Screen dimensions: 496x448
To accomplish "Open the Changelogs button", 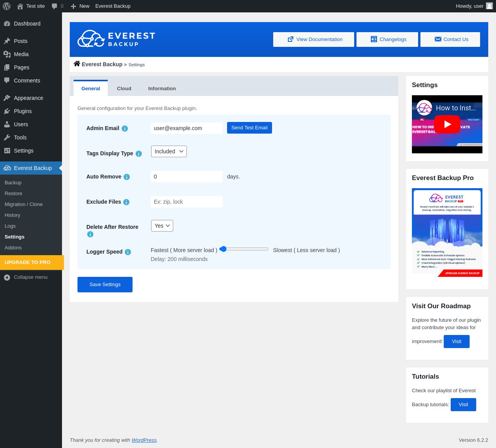I will (387, 39).
